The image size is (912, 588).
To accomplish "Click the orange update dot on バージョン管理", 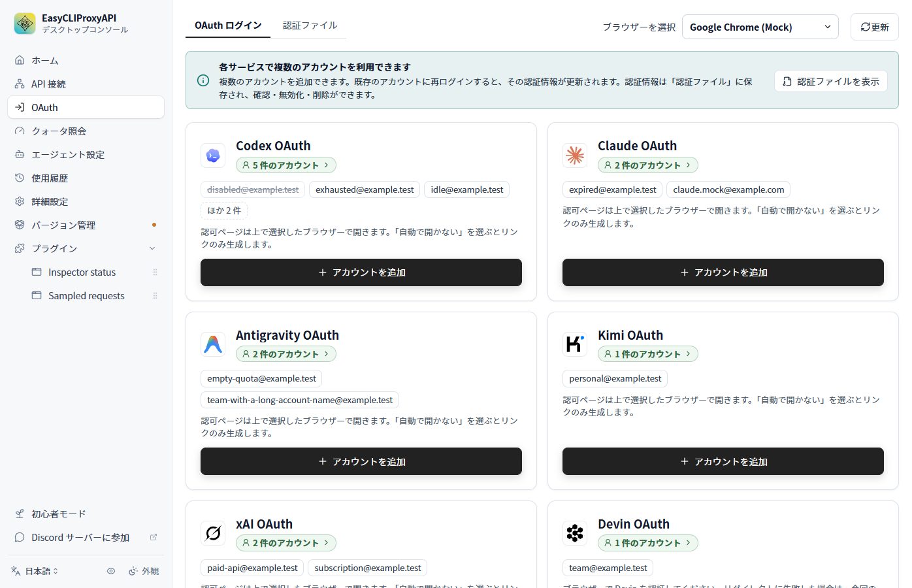I will (154, 225).
